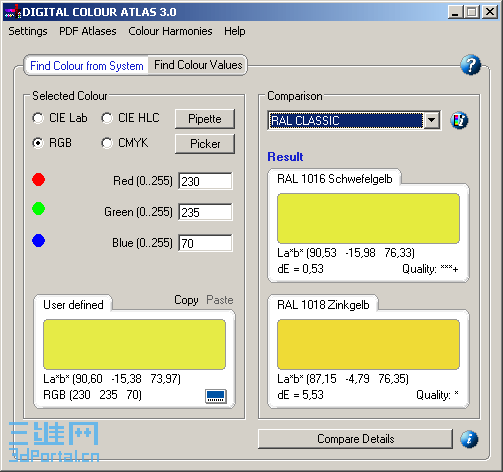Click the Green value input field
The width and height of the screenshot is (503, 472).
tap(205, 212)
